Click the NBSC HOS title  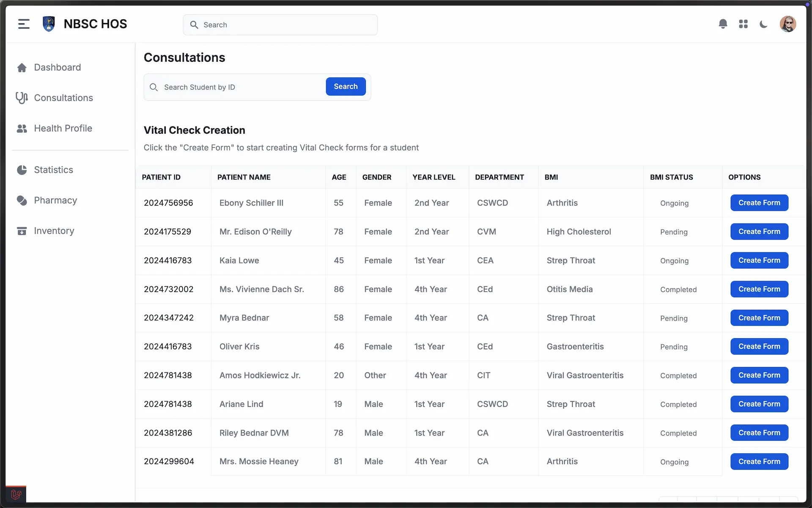(95, 24)
